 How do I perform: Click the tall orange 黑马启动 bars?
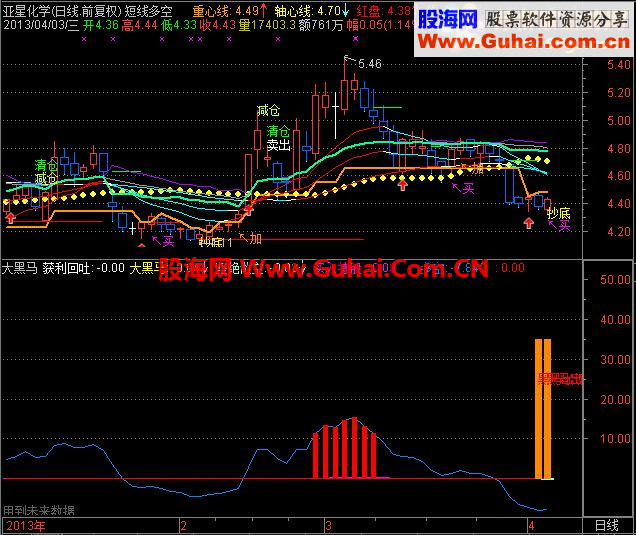[x=543, y=409]
